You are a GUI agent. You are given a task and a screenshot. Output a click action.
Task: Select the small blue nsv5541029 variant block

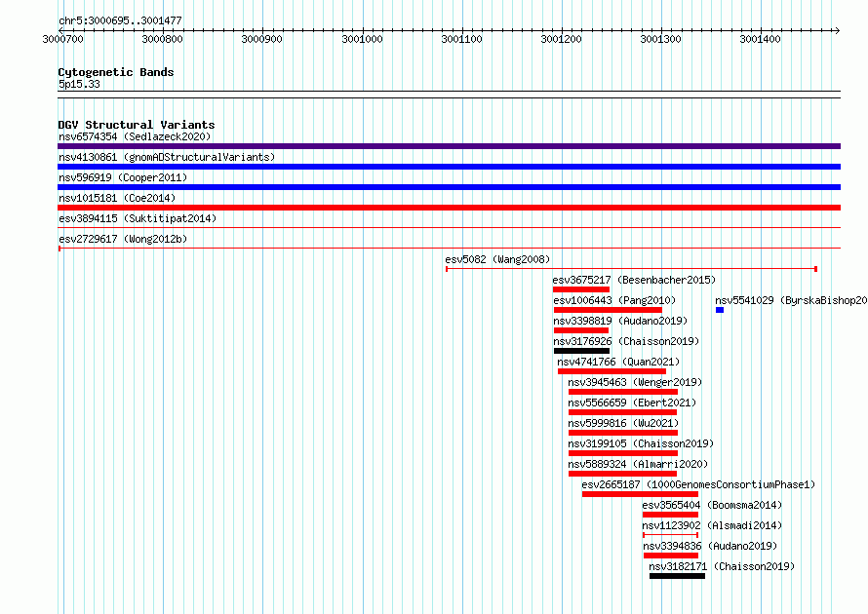pos(720,310)
